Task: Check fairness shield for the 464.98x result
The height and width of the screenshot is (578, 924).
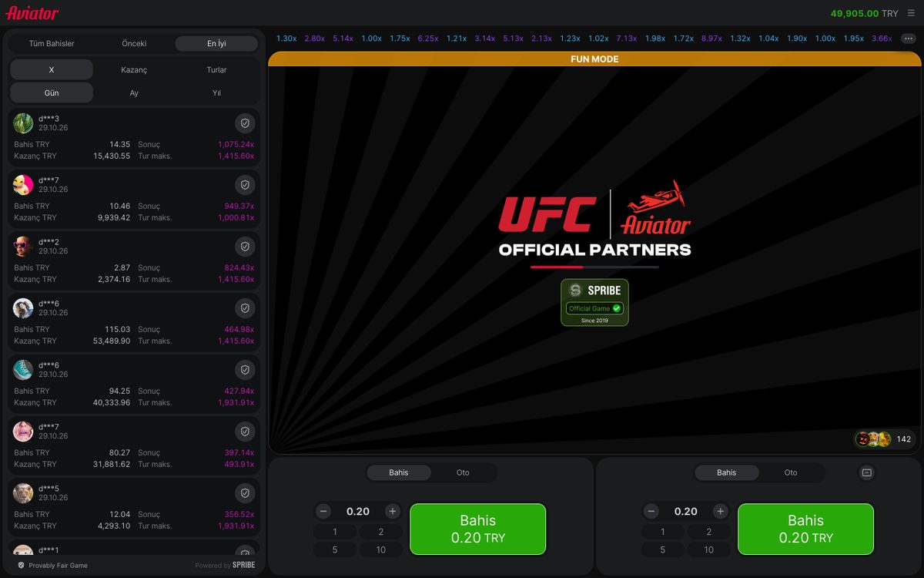Action: click(245, 308)
